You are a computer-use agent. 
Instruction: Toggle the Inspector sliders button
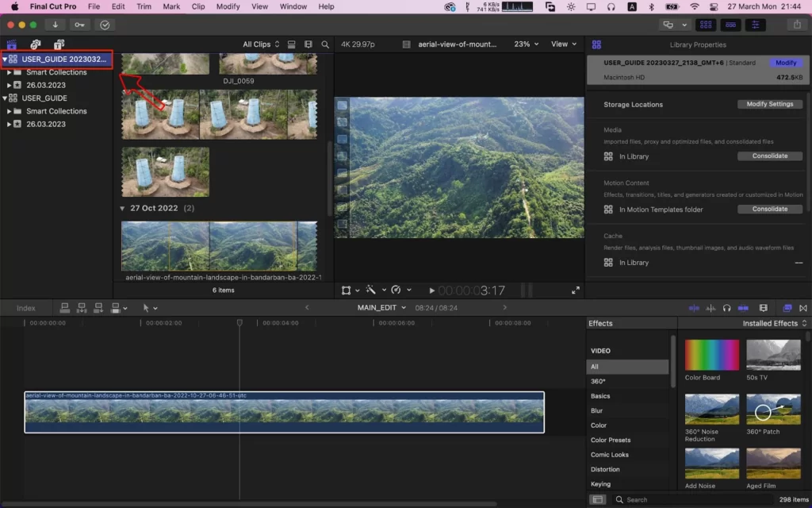[x=756, y=25]
